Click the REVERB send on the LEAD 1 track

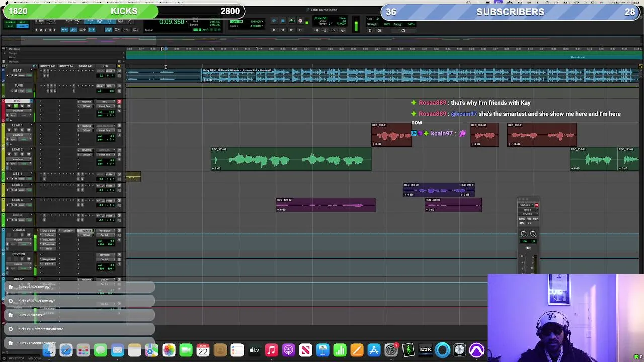pos(86,126)
